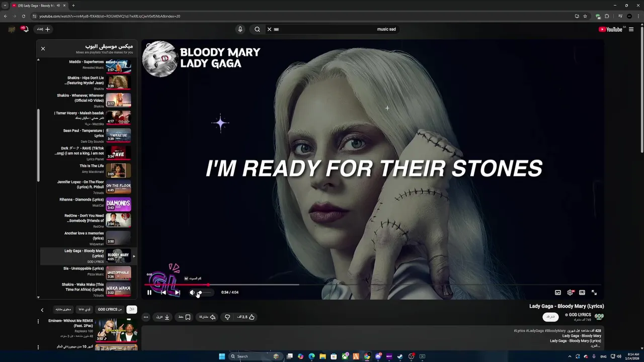
Task: Open the create video button
Action: (44, 29)
